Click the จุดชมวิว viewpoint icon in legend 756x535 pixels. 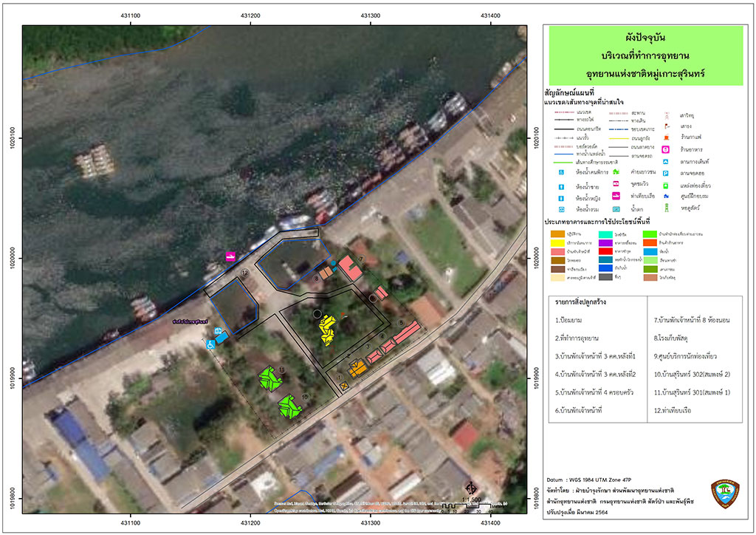click(616, 184)
